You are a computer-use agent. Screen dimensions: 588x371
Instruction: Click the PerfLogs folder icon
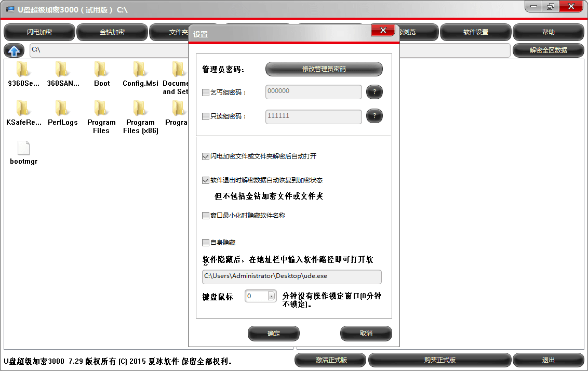coord(62,109)
